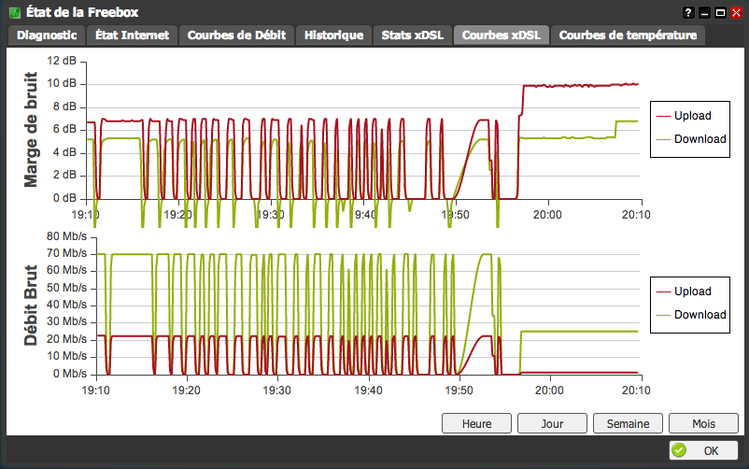Click the 10 dB axis label
This screenshot has width=749, height=469.
[x=61, y=84]
